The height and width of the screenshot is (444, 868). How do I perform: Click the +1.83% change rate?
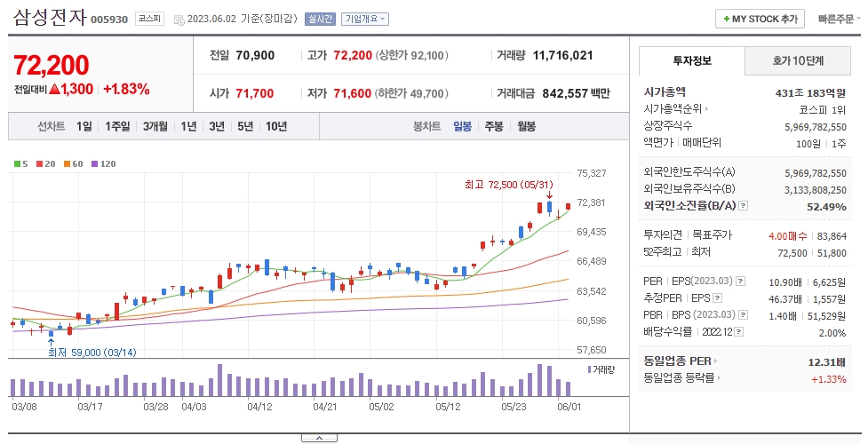tap(126, 89)
